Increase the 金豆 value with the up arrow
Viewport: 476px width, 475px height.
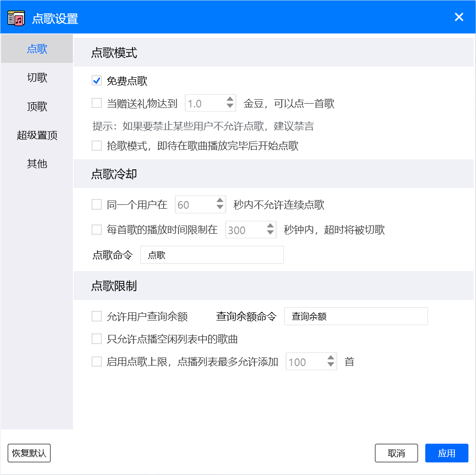(230, 99)
